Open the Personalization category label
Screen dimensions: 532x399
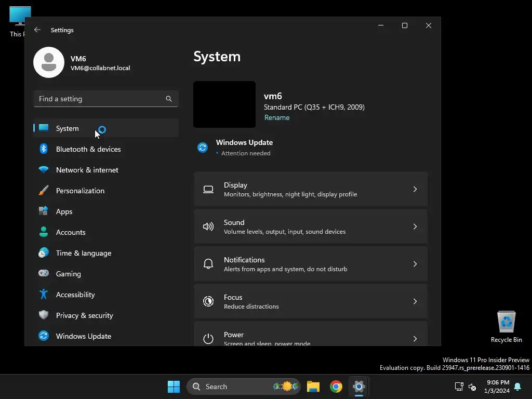tap(80, 191)
